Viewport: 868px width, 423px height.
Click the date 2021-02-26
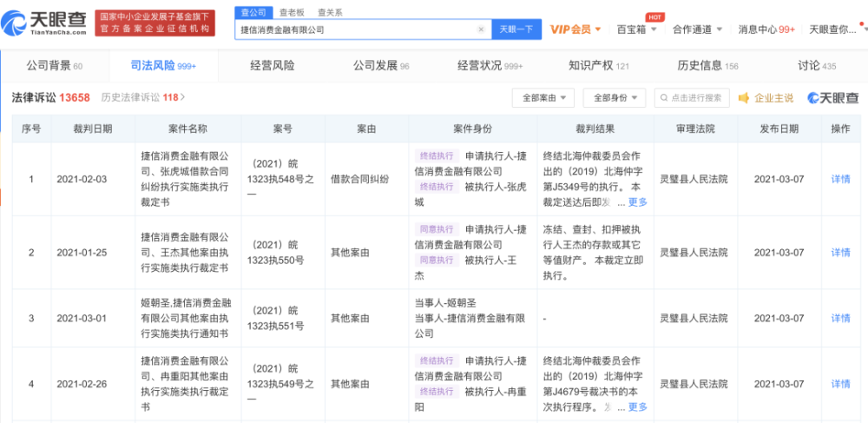[82, 384]
